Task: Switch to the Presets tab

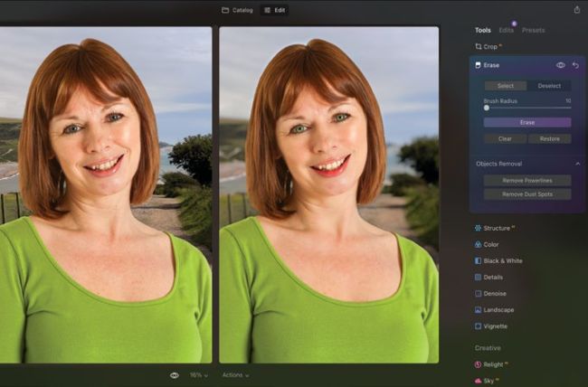Action: click(533, 30)
